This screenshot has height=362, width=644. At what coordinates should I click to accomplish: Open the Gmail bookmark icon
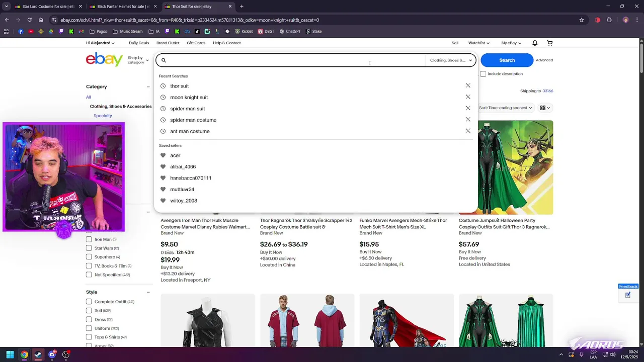[81, 31]
